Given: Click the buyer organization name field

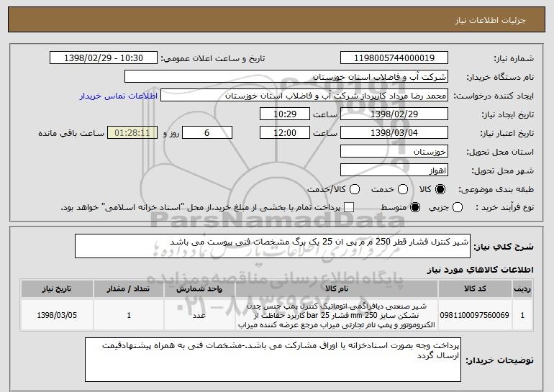Looking at the screenshot, I should (x=286, y=77).
